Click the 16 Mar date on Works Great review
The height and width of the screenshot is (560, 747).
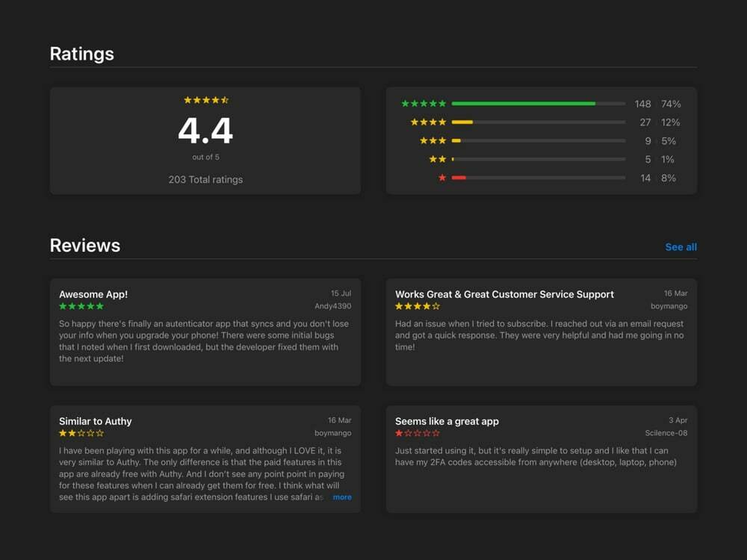[x=676, y=293]
